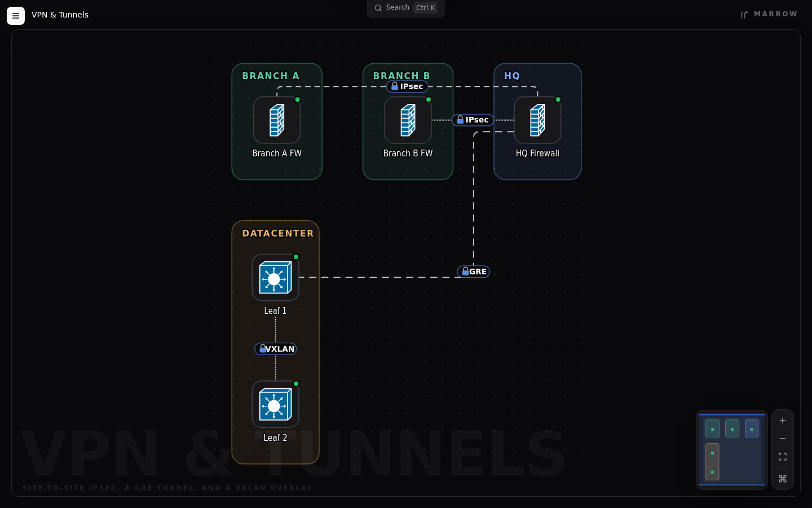
Task: Click the BRANCH A group title
Action: click(271, 76)
